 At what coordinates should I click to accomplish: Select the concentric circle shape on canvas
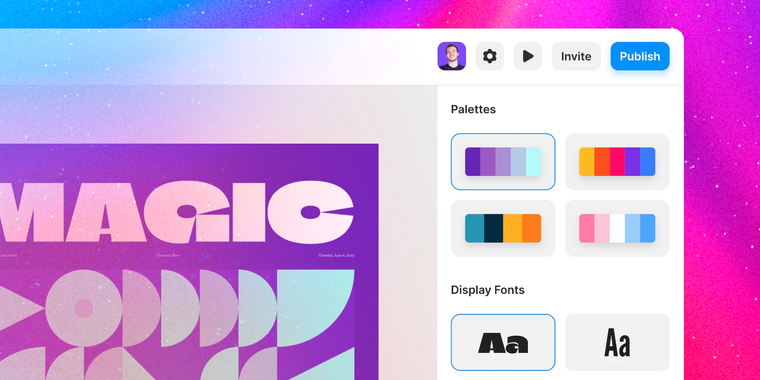83,308
